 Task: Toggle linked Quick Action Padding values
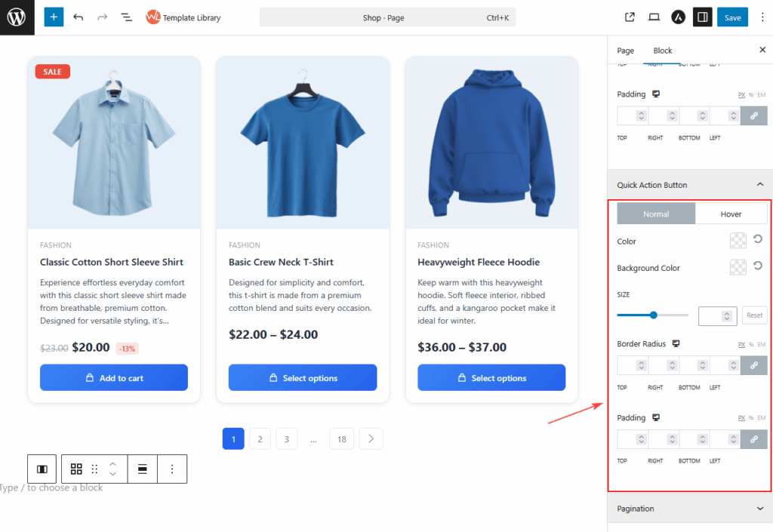[x=753, y=439]
